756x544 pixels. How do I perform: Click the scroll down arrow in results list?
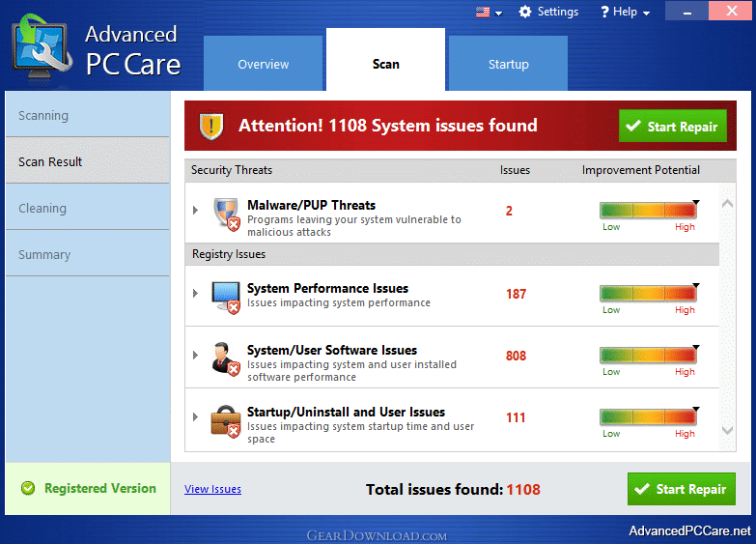(x=728, y=430)
